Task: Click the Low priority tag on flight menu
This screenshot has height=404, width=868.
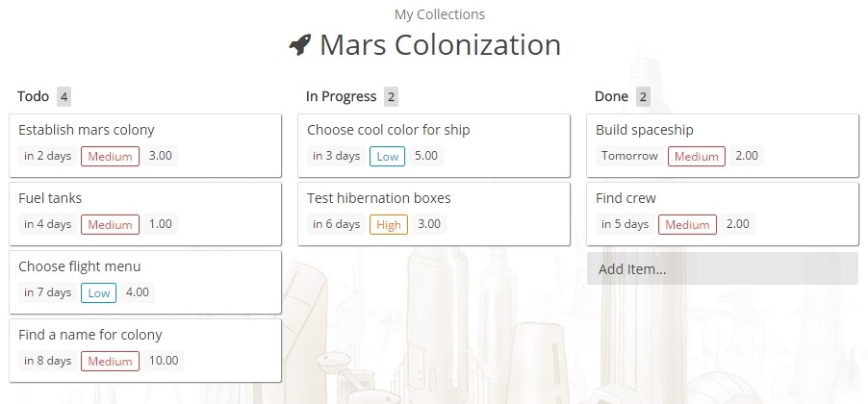Action: [97, 292]
